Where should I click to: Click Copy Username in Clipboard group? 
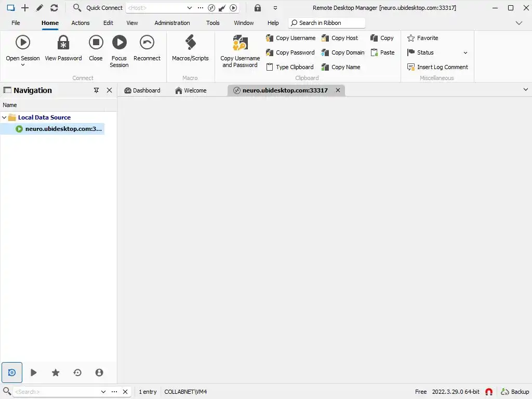291,38
